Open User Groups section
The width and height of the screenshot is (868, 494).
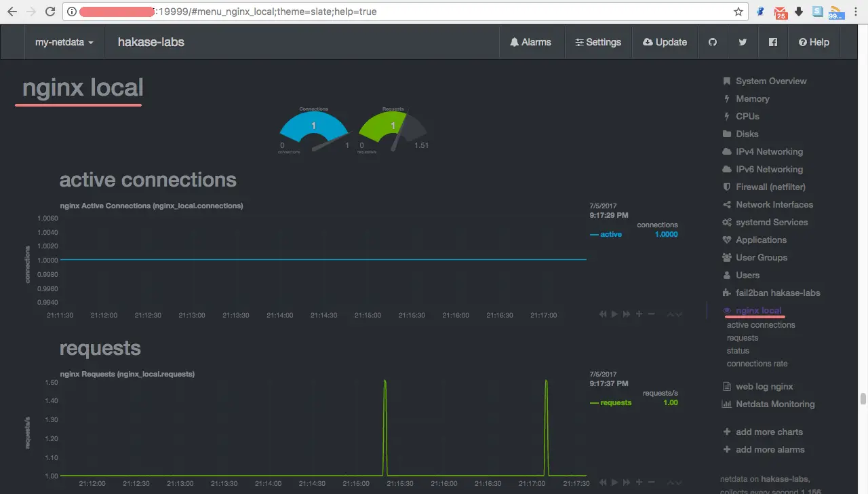(755, 257)
